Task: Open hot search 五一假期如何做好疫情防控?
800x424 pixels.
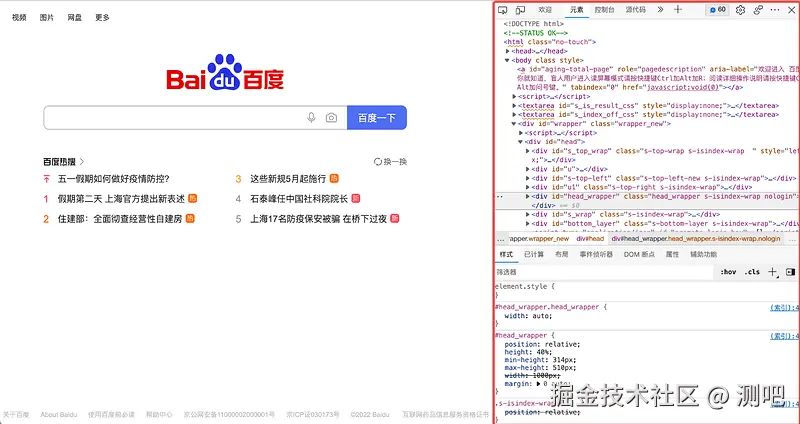Action: pos(113,179)
